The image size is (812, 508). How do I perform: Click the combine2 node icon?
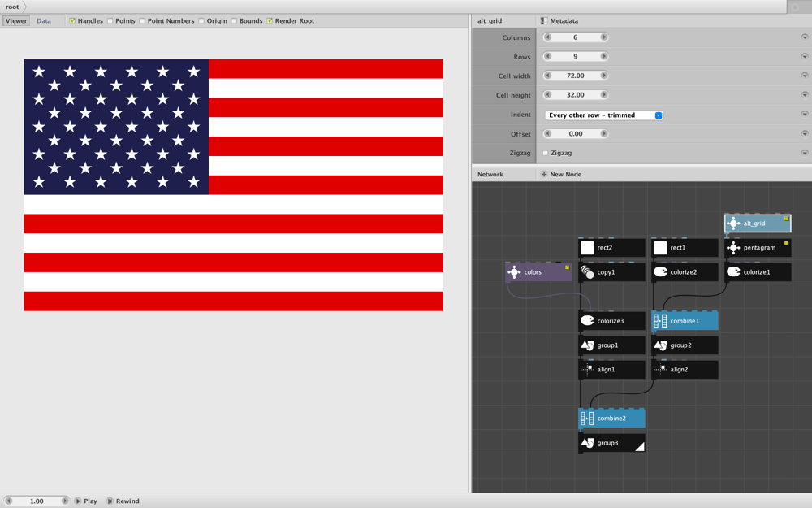pyautogui.click(x=587, y=419)
